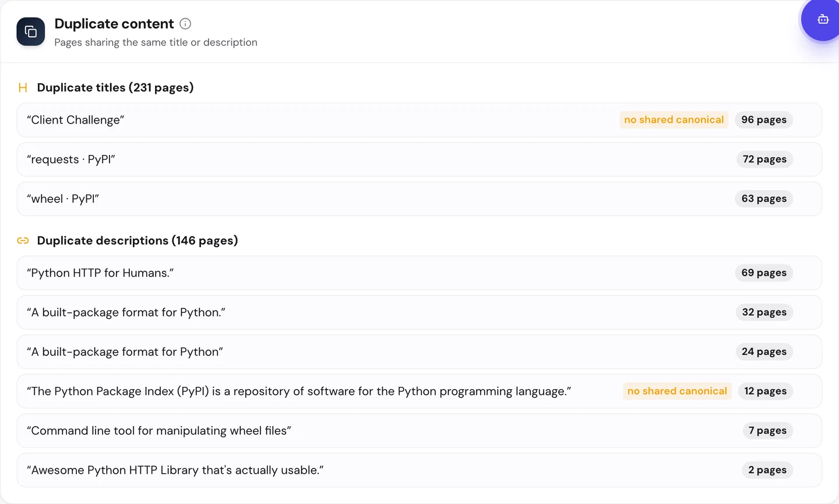This screenshot has height=504, width=839.
Task: Click the heading icon beside Duplicate titles
Action: (x=23, y=87)
